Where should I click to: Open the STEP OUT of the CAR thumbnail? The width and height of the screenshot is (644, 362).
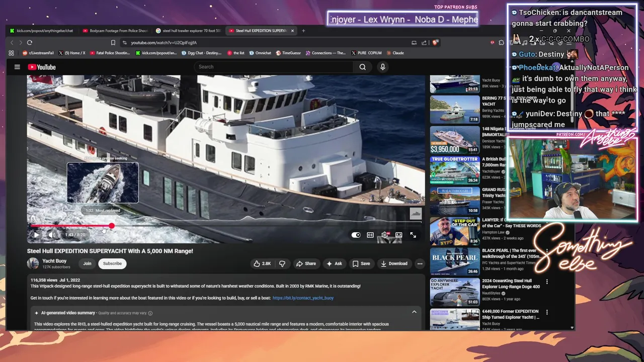pos(455,231)
